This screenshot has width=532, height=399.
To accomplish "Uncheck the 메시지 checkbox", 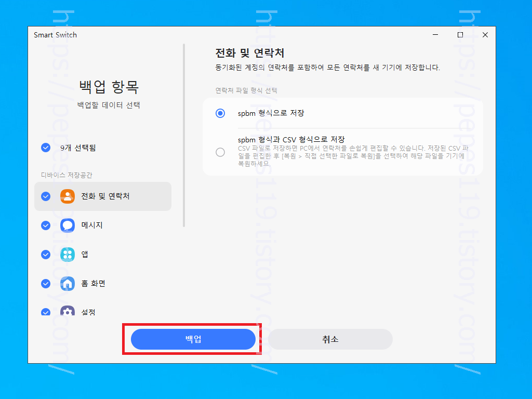I will point(46,225).
